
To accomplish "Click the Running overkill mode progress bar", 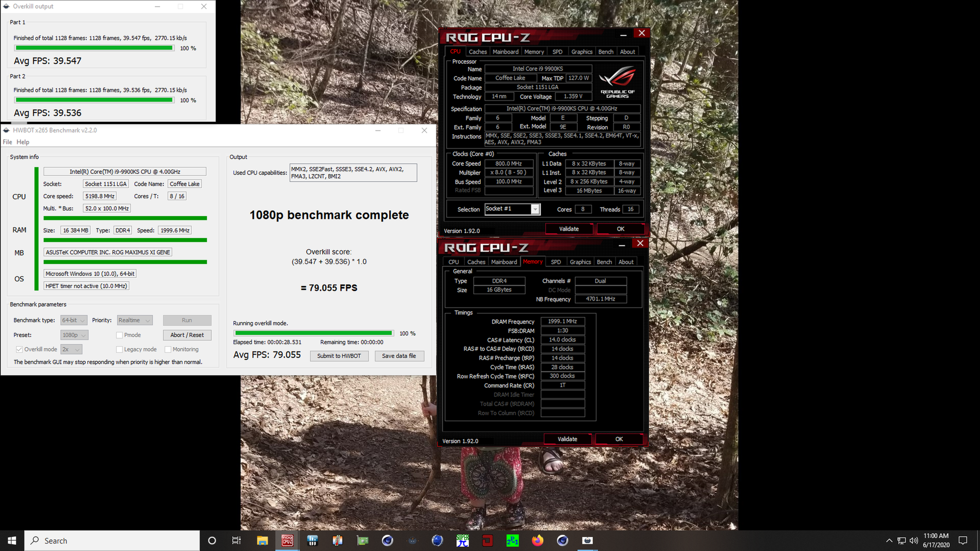I will (314, 333).
